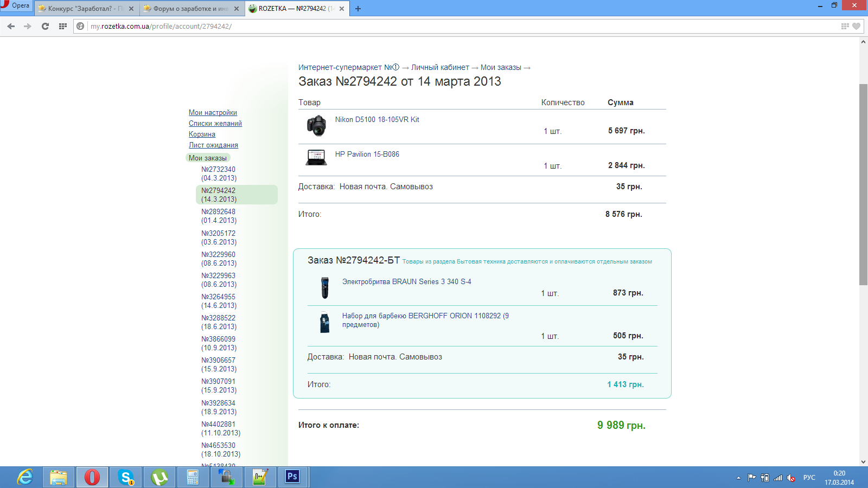The width and height of the screenshot is (868, 488).
Task: Open Skype from the taskbar
Action: pos(126,477)
